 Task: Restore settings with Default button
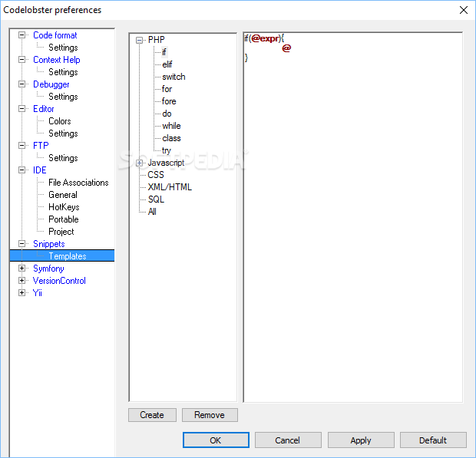coord(433,440)
